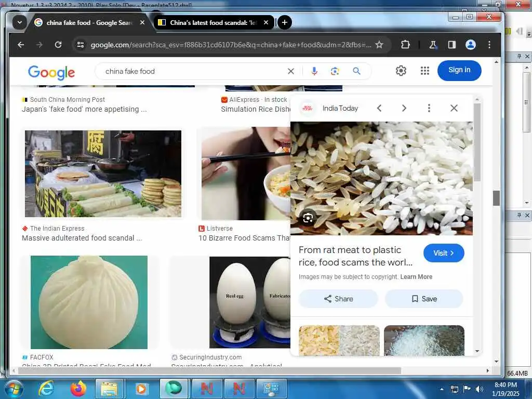Open Windows Explorer folder in taskbar
Image resolution: width=532 pixels, height=399 pixels.
(x=109, y=389)
